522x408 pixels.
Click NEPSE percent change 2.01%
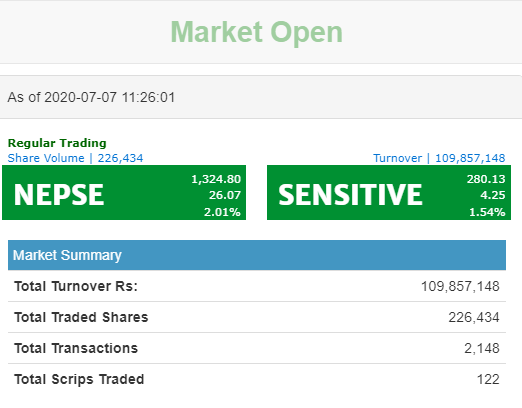[x=222, y=212]
